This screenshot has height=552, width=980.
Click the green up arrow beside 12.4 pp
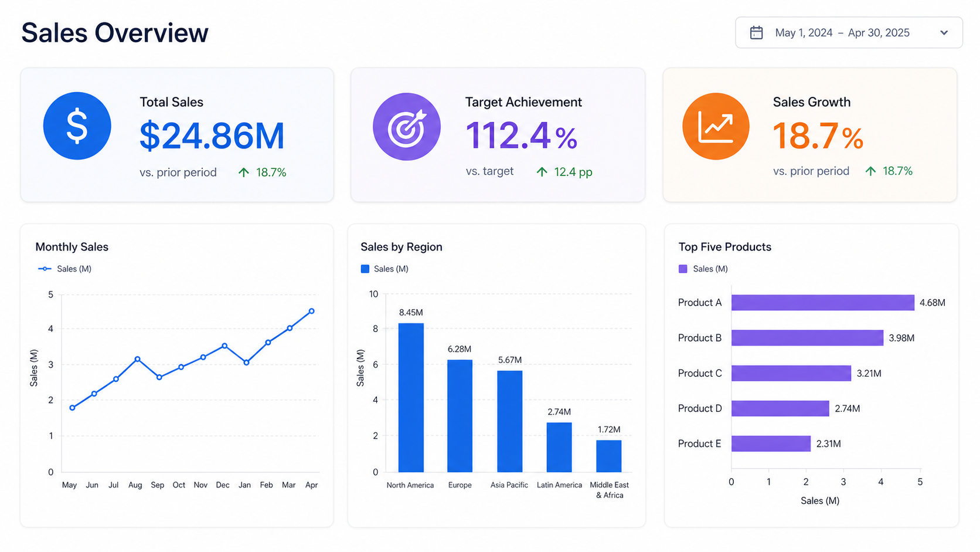542,172
